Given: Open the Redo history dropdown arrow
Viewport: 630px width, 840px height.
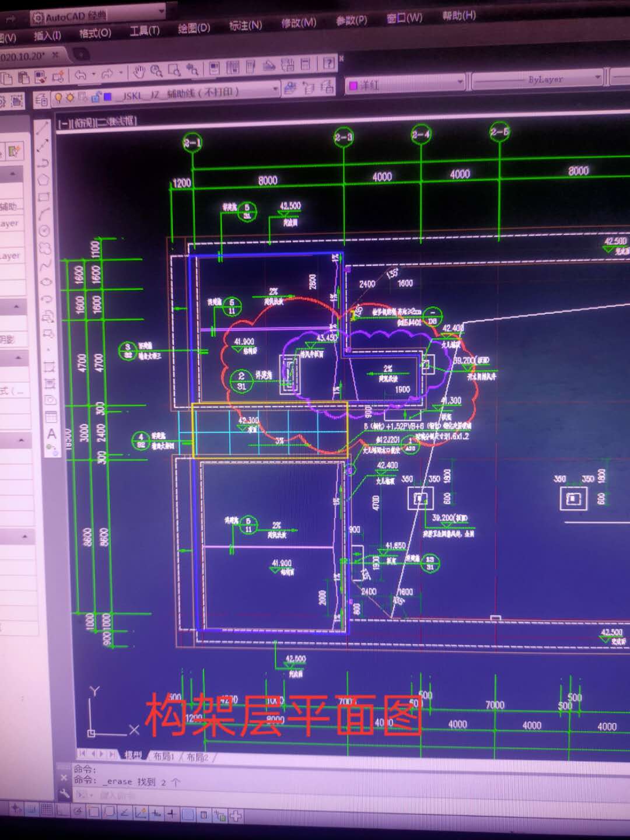Looking at the screenshot, I should [121, 73].
